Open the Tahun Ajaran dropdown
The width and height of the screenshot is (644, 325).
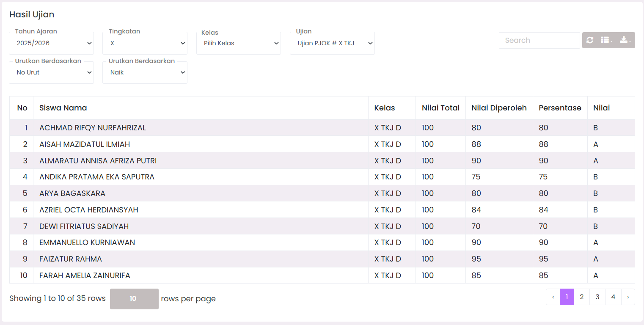click(x=52, y=43)
